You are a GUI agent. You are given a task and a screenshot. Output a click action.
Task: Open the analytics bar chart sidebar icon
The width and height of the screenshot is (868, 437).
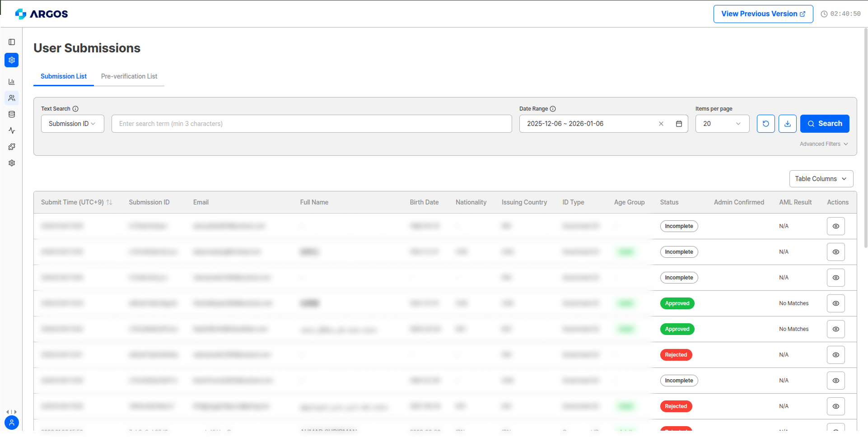pyautogui.click(x=11, y=82)
